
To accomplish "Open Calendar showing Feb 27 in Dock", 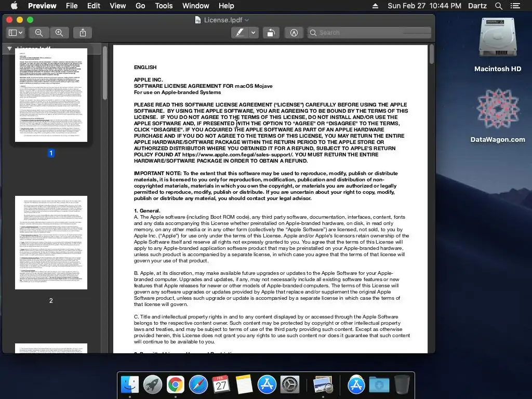I will coord(221,384).
